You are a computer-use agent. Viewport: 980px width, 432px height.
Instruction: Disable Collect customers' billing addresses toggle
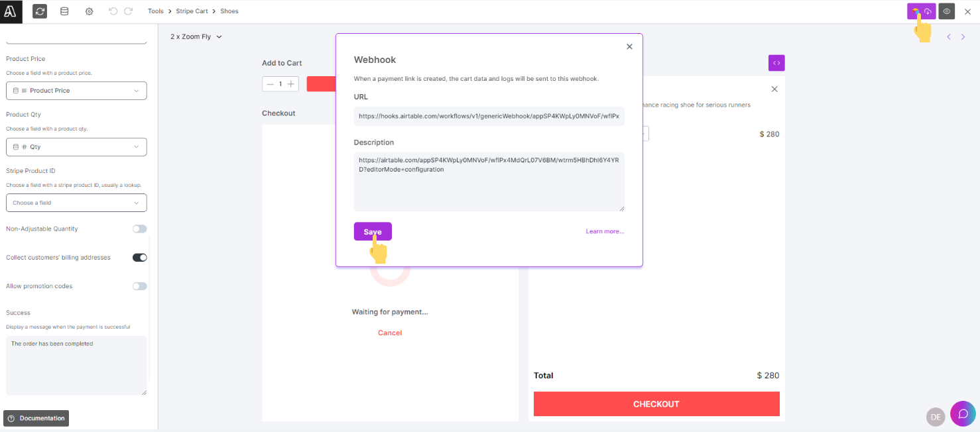[140, 257]
